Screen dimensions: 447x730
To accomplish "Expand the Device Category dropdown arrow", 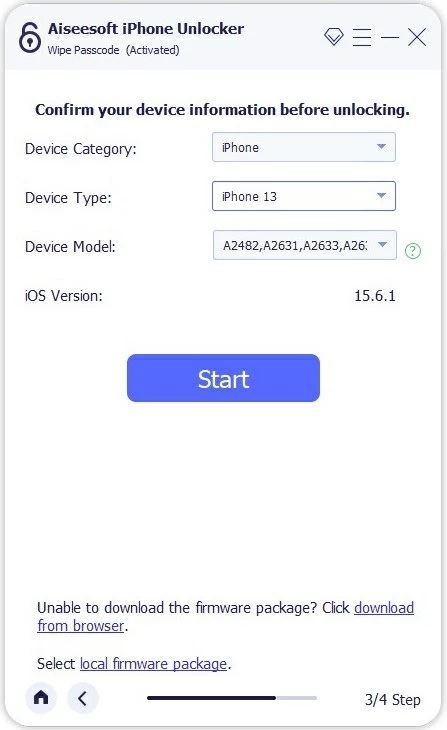I will pyautogui.click(x=381, y=147).
